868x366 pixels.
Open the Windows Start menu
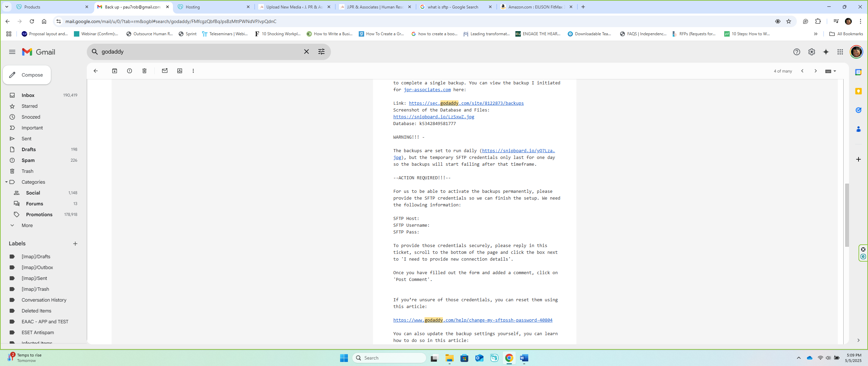[344, 358]
